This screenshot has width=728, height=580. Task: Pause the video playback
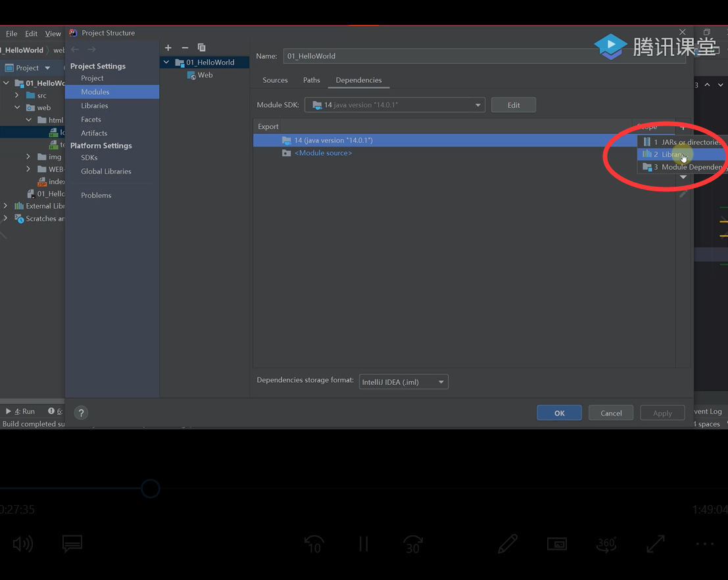[364, 544]
